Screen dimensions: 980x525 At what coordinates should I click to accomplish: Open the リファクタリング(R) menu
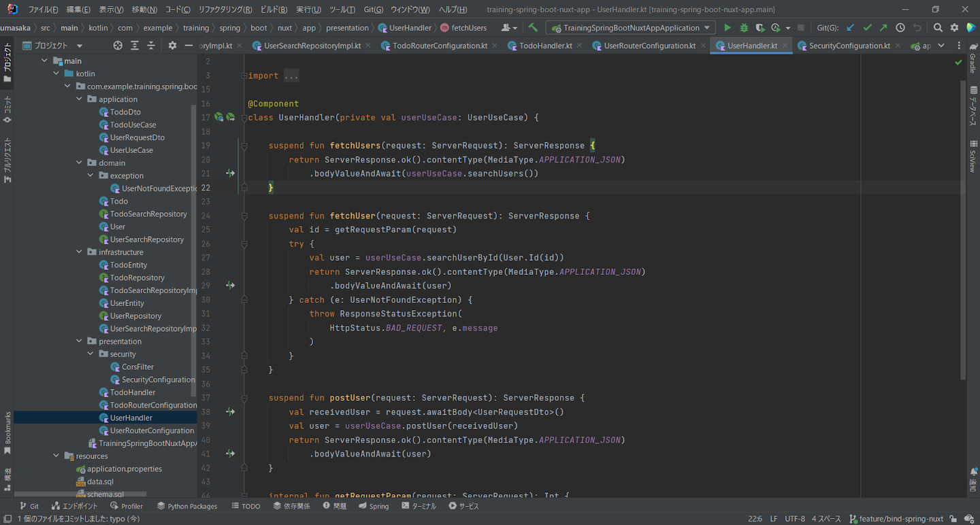point(225,10)
